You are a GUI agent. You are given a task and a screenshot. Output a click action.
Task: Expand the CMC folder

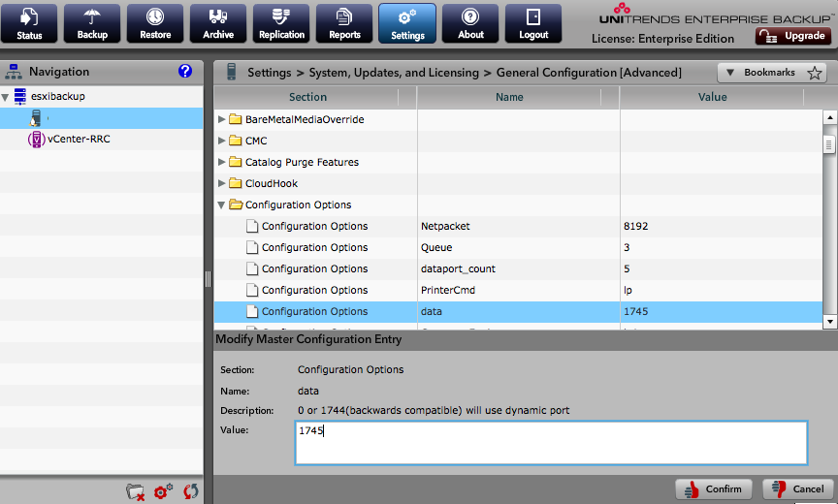tap(221, 141)
